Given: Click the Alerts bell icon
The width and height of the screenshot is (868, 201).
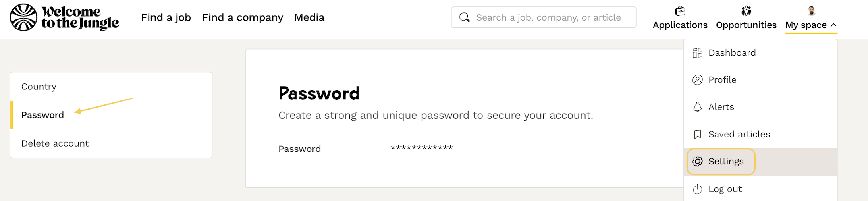Looking at the screenshot, I should pos(698,107).
